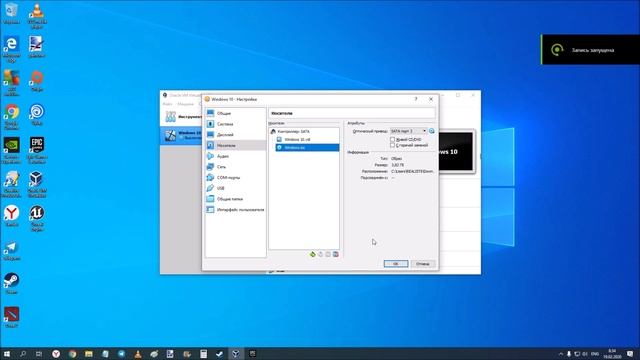This screenshot has height=360, width=640.
Task: Enable the Живой CD/DVD checkbox
Action: click(392, 140)
